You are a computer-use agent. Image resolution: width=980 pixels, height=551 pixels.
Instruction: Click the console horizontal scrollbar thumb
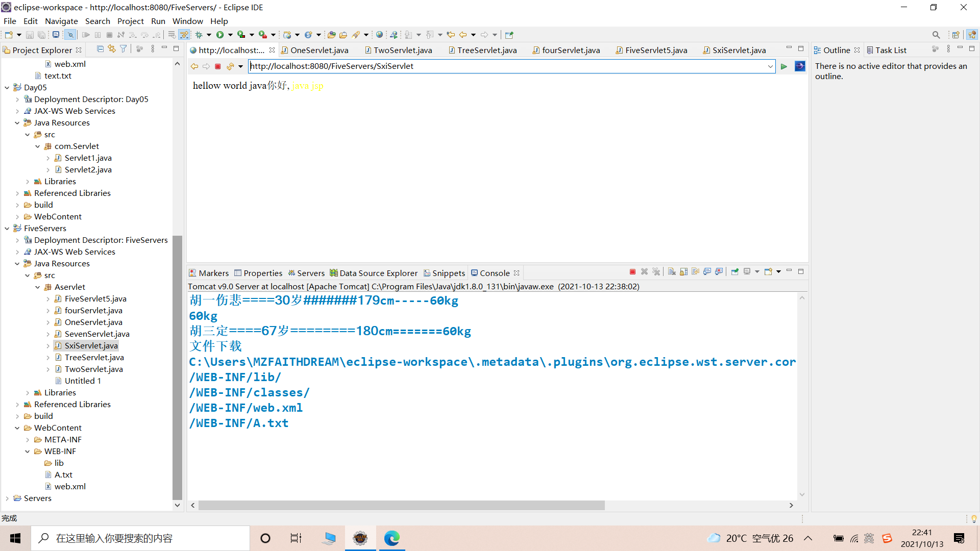[x=401, y=506]
